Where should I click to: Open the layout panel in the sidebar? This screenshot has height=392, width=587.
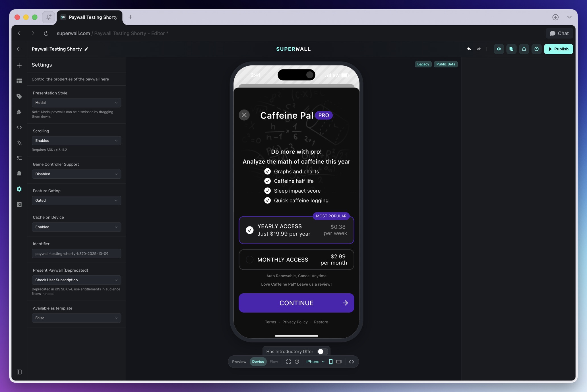pos(19,81)
